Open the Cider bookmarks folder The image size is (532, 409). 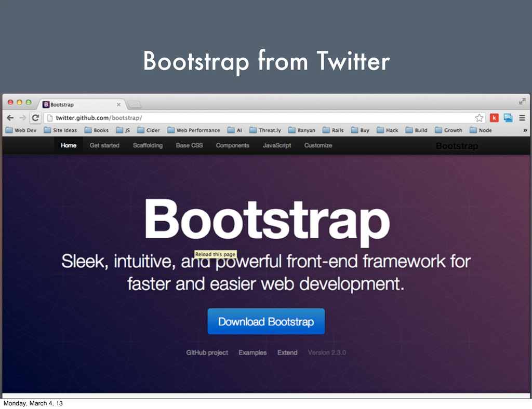(149, 130)
